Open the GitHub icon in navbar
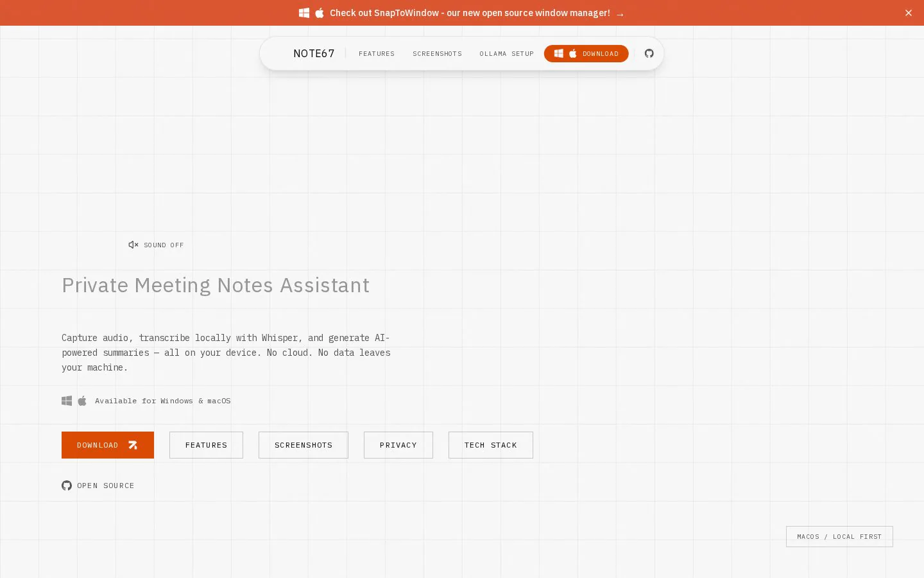The image size is (924, 578). pos(649,53)
